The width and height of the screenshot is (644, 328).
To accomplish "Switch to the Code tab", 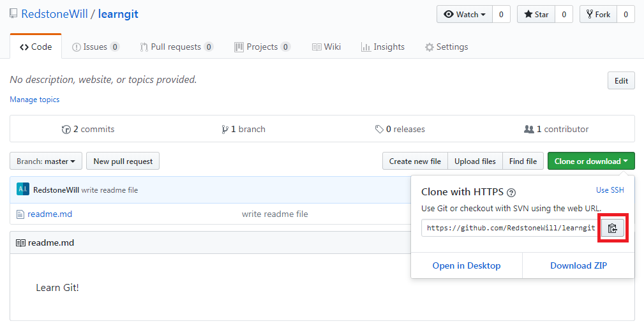I will [x=36, y=47].
